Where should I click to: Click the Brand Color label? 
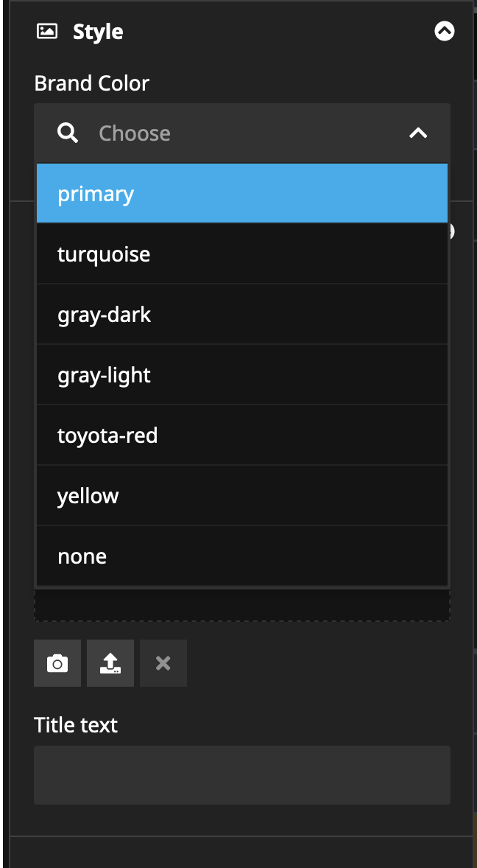pos(91,83)
